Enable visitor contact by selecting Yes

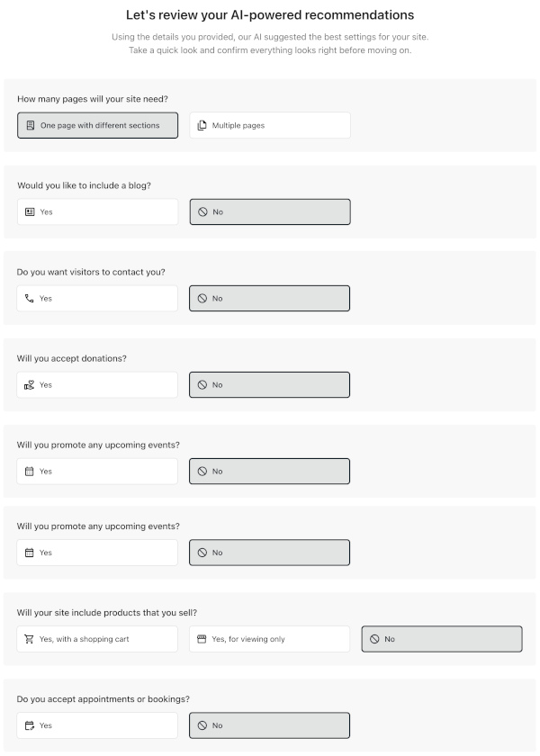[95, 298]
